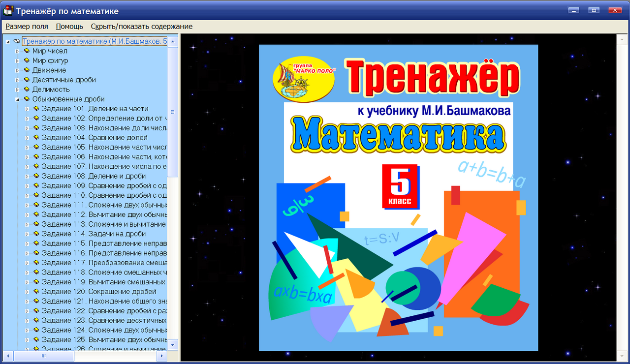Click the book icon beside Десятичные дроби

point(27,80)
